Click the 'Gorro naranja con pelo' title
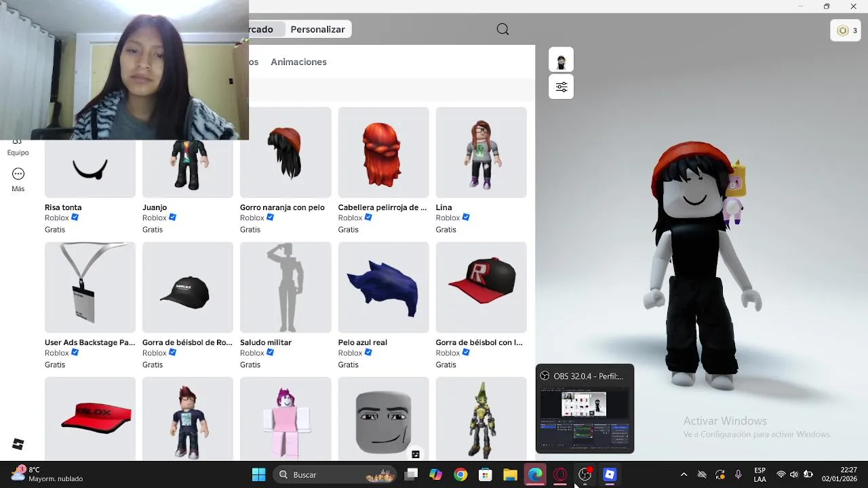Image resolution: width=868 pixels, height=488 pixels. (282, 207)
